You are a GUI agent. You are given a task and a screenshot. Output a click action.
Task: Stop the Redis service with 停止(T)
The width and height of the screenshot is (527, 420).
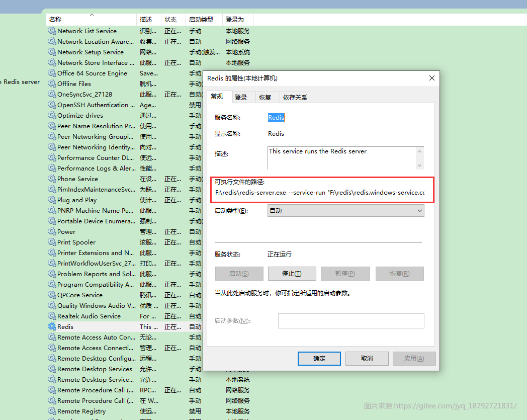coord(292,274)
